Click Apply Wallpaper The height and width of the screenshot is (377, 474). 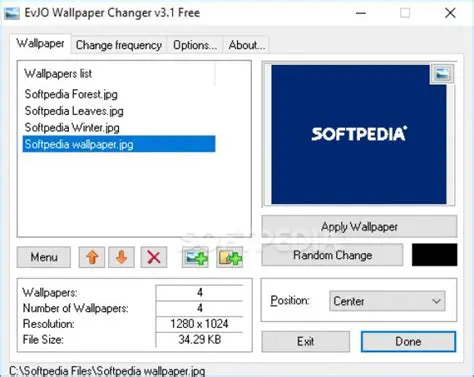359,227
